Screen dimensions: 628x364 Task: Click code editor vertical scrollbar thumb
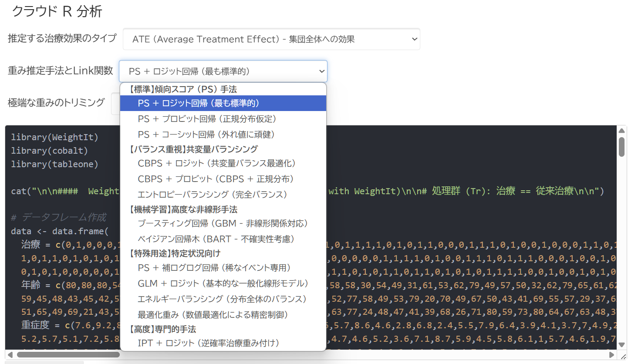point(621,146)
